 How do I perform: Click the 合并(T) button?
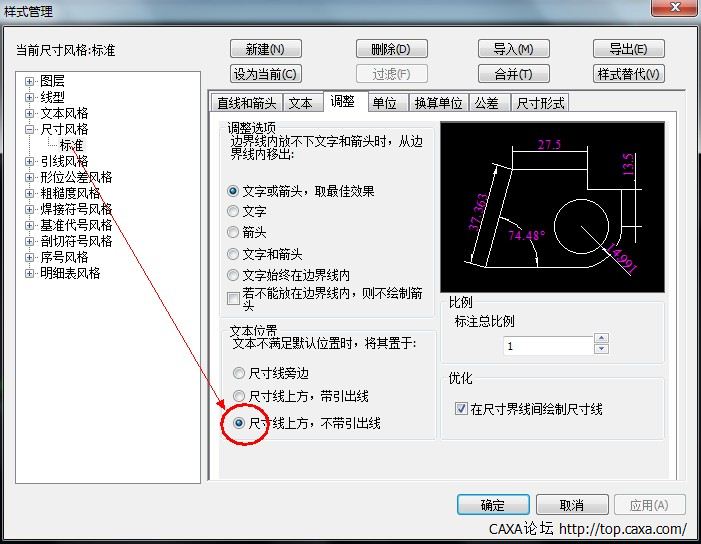pyautogui.click(x=513, y=74)
